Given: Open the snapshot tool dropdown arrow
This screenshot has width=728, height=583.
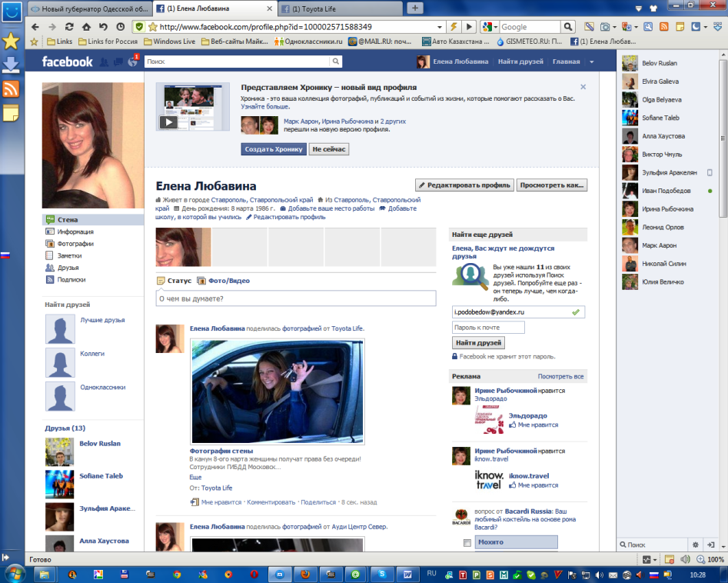Looking at the screenshot, I should (614, 27).
